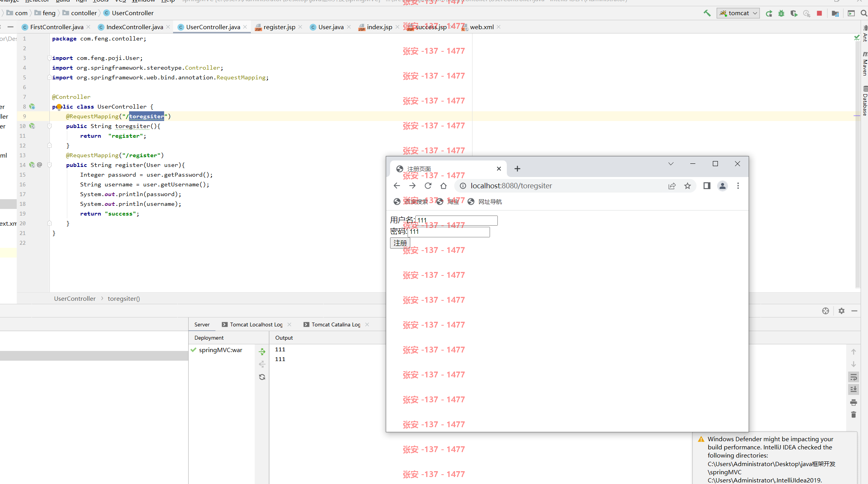This screenshot has height=484, width=868.
Task: Open the tomcat run configuration dropdown
Action: tap(738, 13)
